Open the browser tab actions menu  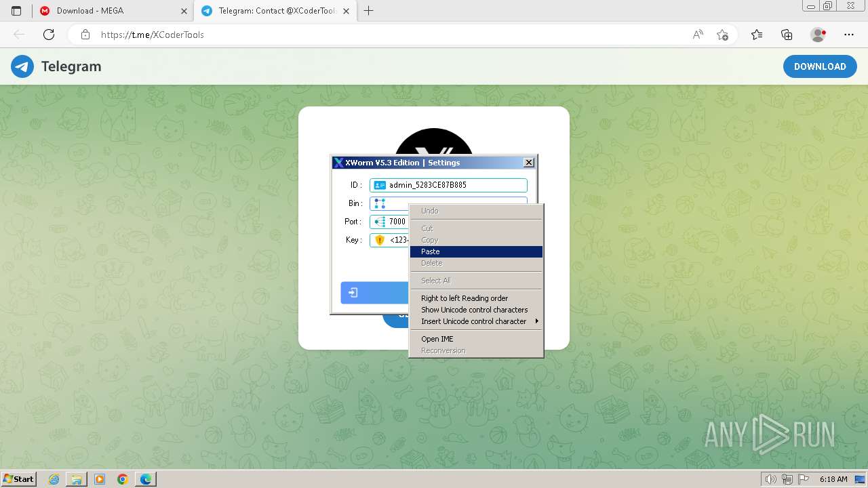[x=16, y=11]
